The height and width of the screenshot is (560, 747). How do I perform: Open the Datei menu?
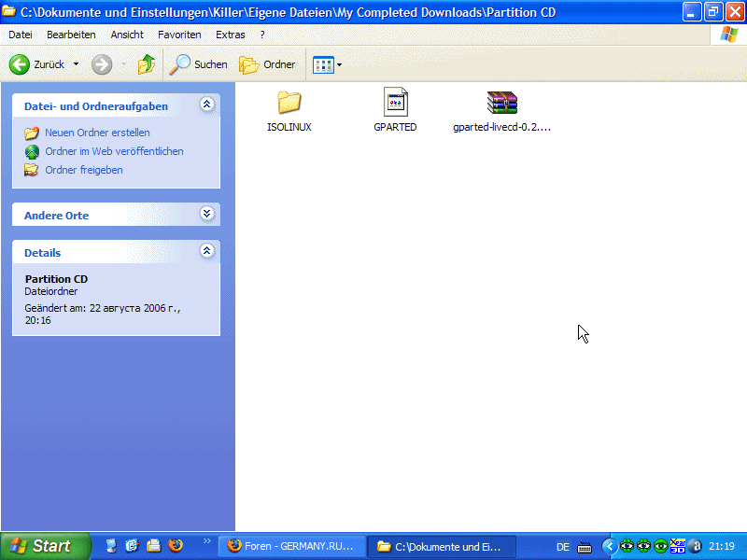pyautogui.click(x=21, y=35)
